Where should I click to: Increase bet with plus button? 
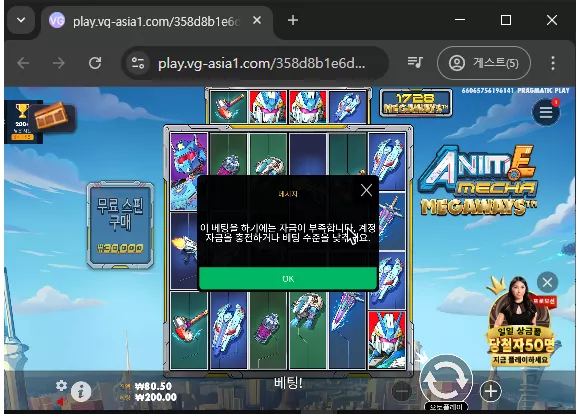[490, 391]
